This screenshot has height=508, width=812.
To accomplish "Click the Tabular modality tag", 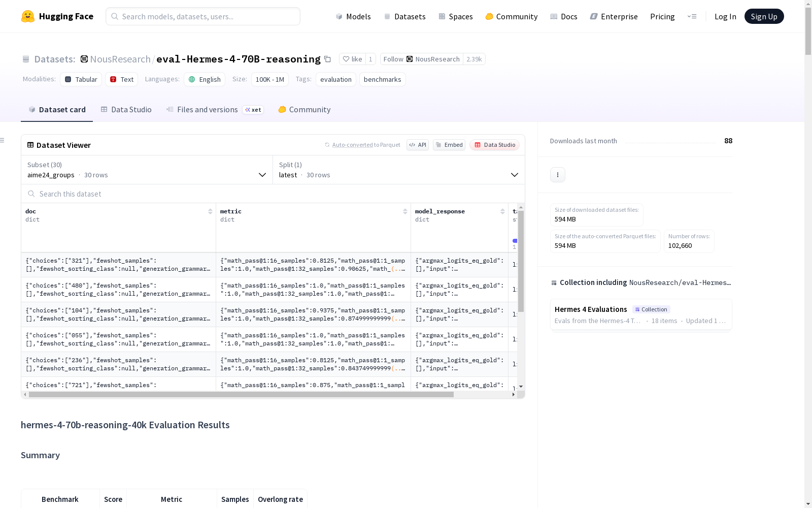I will point(81,79).
